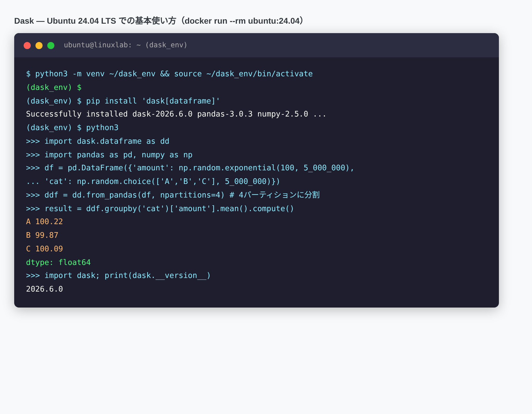Click the output row 'A 100.22'
The height and width of the screenshot is (414, 532).
click(x=44, y=221)
